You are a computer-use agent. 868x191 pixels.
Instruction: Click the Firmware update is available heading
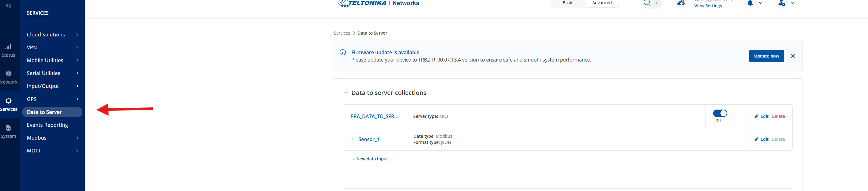[x=385, y=52]
